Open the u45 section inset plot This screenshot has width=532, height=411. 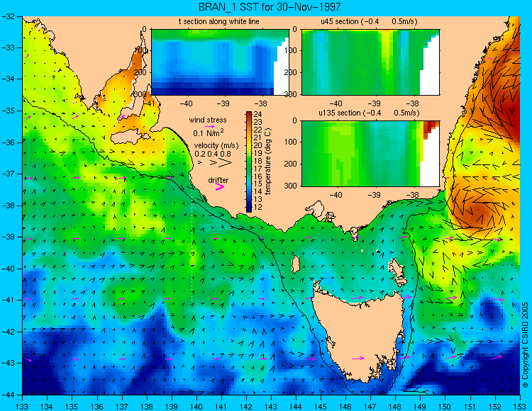coord(370,62)
